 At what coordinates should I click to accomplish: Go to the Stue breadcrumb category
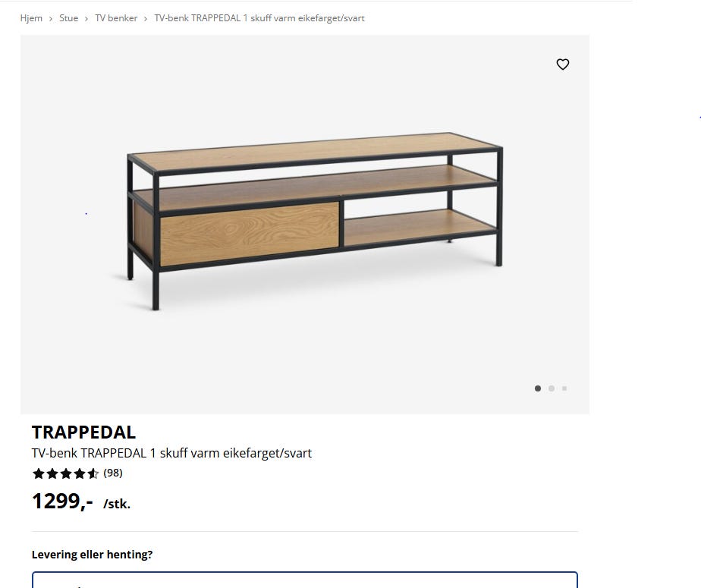tap(68, 18)
